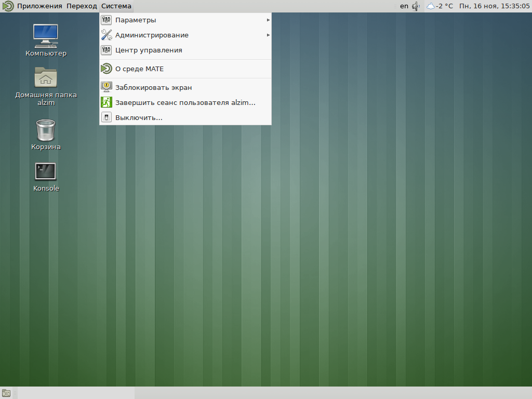Click the volume speaker icon in panel

click(416, 6)
